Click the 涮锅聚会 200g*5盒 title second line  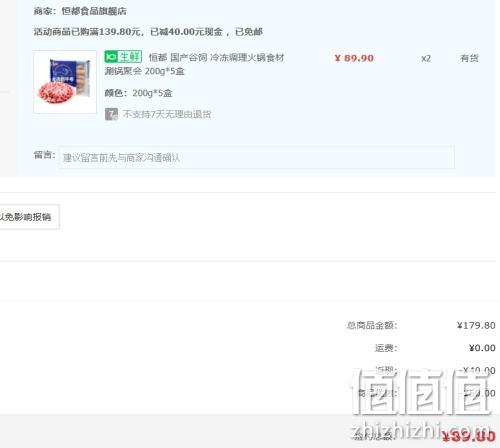point(144,71)
